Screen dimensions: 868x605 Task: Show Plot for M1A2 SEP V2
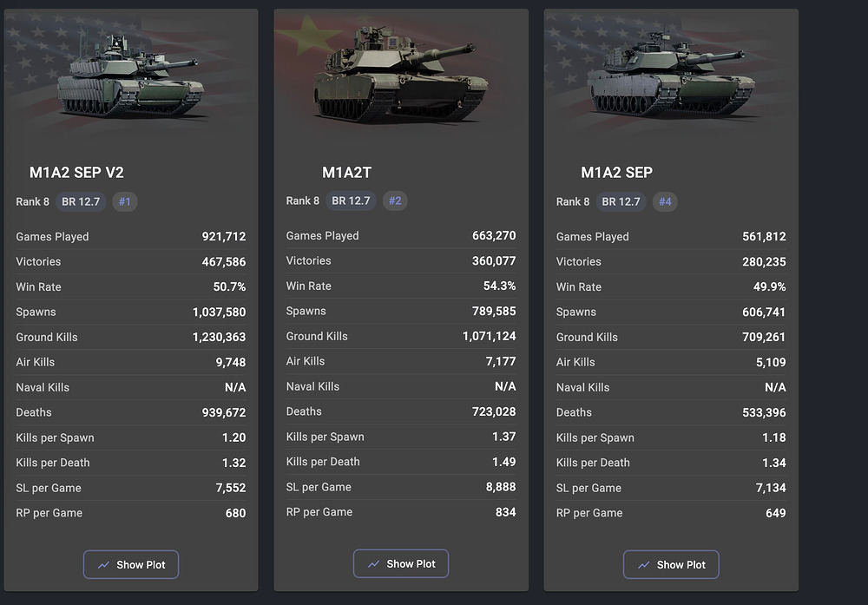click(x=131, y=564)
